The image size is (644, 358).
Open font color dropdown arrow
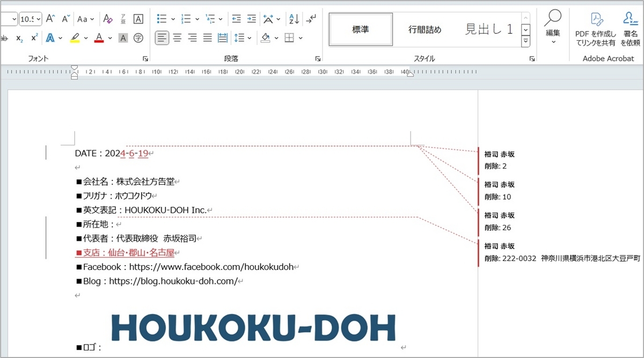coord(110,38)
